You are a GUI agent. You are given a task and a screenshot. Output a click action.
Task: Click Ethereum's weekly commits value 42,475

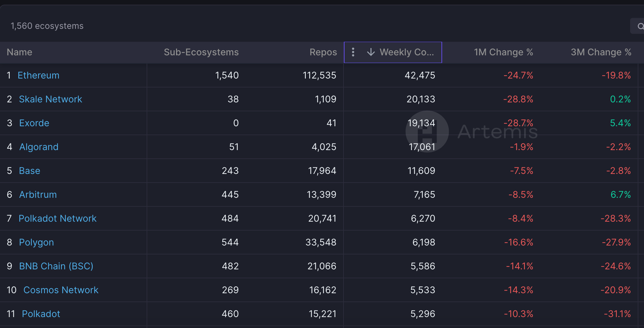pyautogui.click(x=420, y=75)
